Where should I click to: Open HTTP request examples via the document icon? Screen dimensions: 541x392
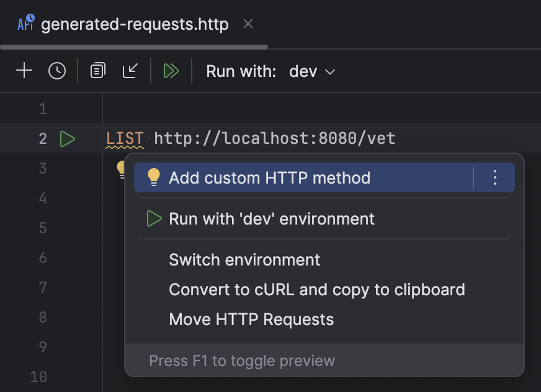96,71
